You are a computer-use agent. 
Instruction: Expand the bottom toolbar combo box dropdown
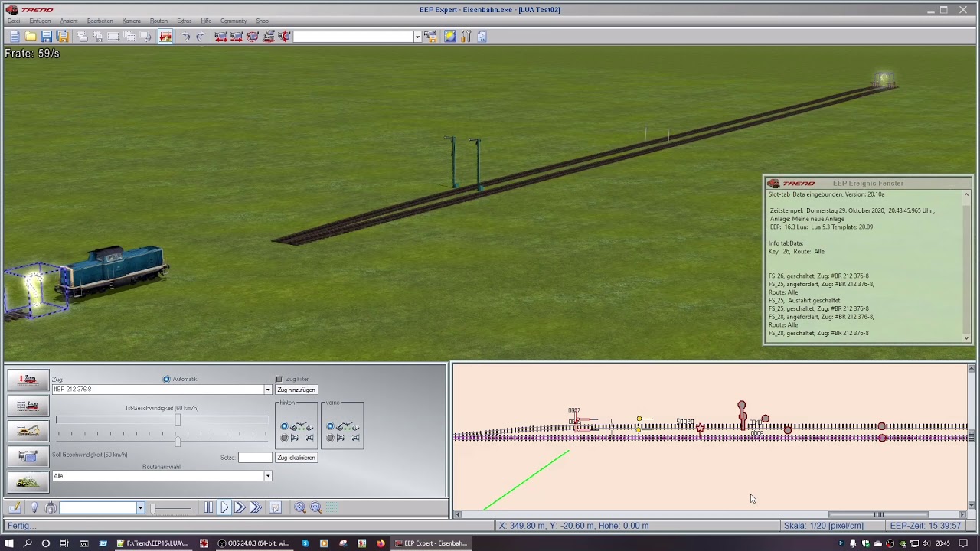coord(140,507)
